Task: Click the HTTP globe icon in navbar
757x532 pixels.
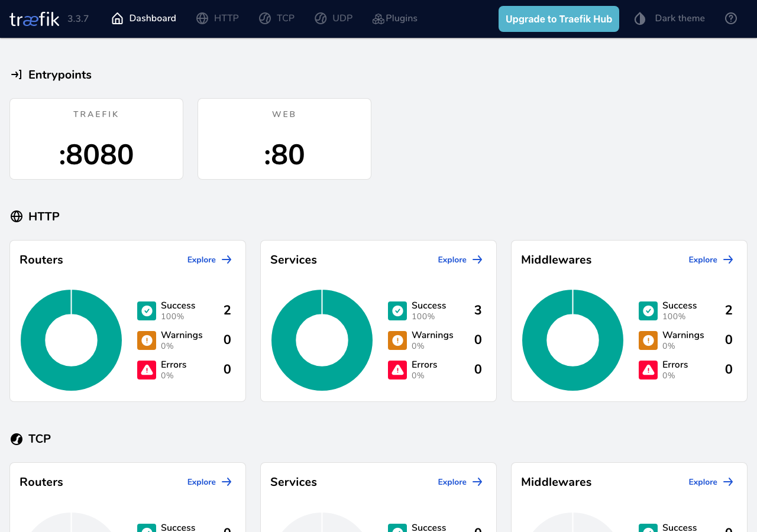Action: (202, 18)
